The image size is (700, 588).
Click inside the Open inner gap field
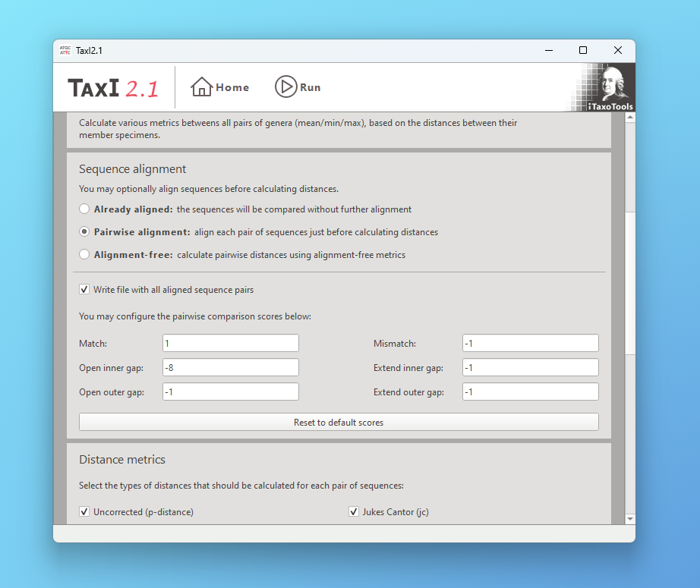pos(230,367)
